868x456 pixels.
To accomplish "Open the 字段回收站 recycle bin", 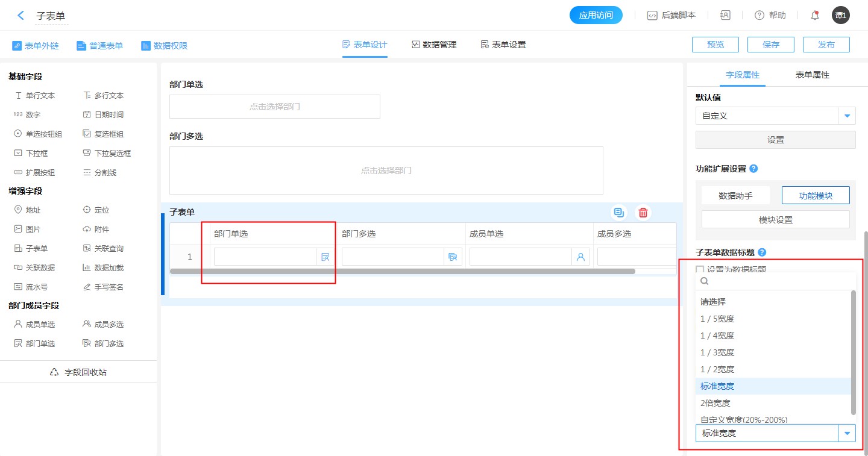I will click(x=78, y=372).
